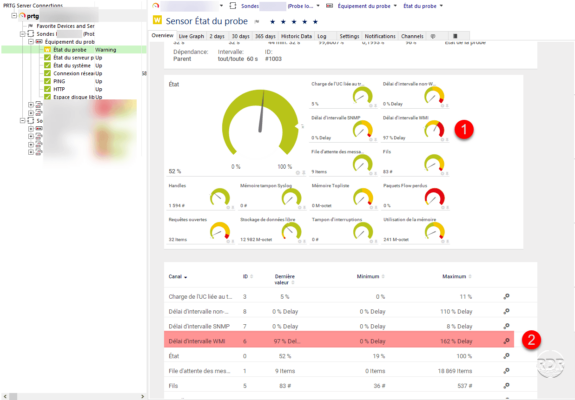Click the yellow W warning icon next to sensor title
This screenshot has height=400, width=575.
157,20
